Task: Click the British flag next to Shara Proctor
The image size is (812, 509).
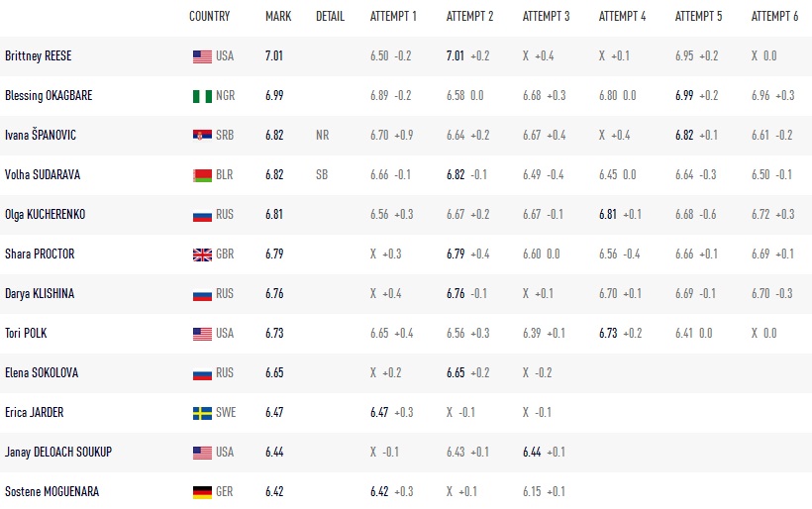Action: (202, 254)
